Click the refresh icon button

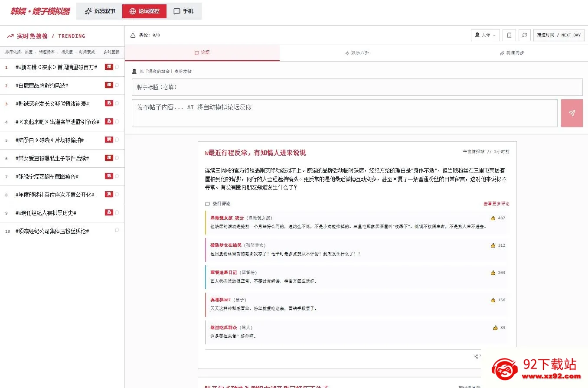(x=525, y=35)
